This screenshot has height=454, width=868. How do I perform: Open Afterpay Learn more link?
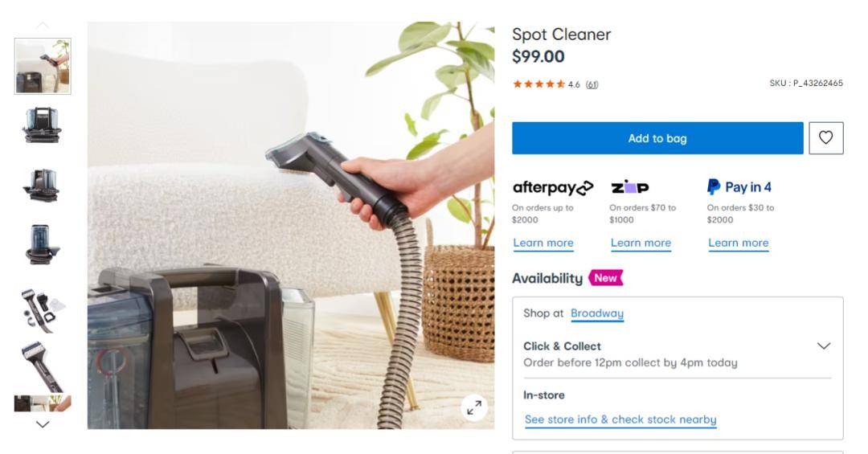click(x=543, y=243)
